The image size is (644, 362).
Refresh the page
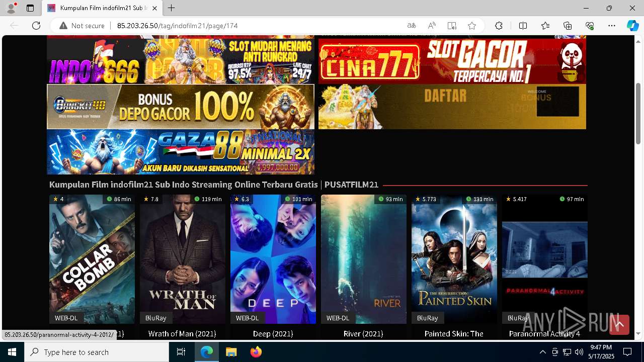(x=36, y=26)
